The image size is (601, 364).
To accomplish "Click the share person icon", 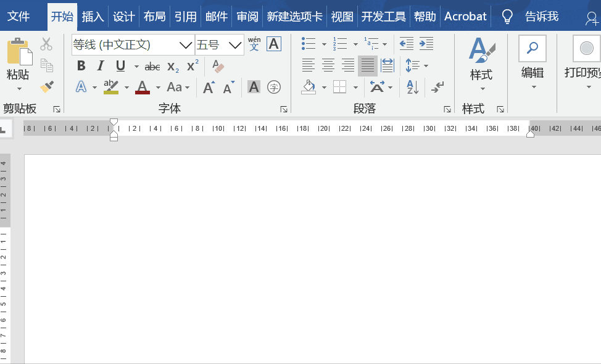I will 592,18.
